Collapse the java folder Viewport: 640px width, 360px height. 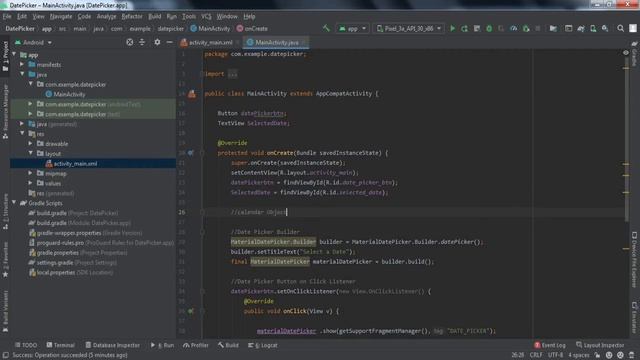[x=22, y=74]
